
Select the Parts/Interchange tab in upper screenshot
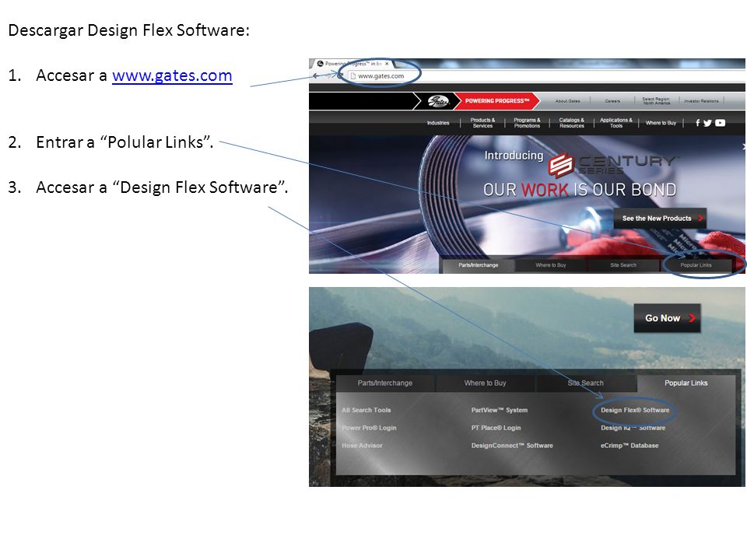coord(479,265)
